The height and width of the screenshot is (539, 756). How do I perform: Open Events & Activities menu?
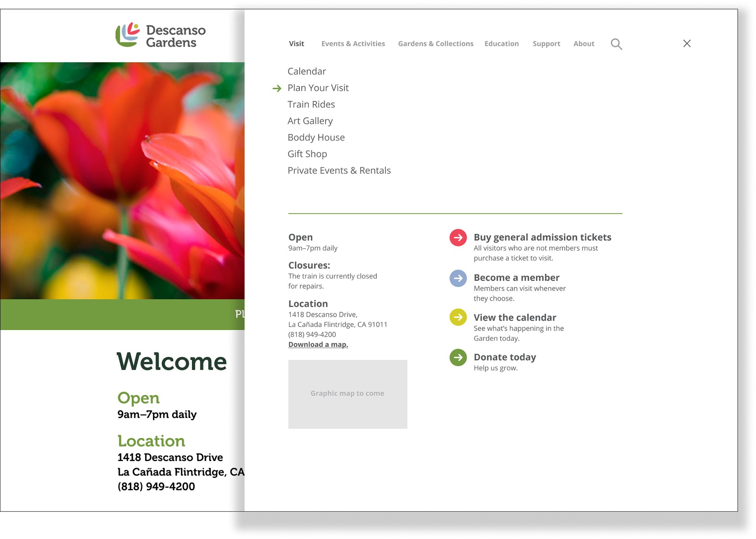click(353, 44)
